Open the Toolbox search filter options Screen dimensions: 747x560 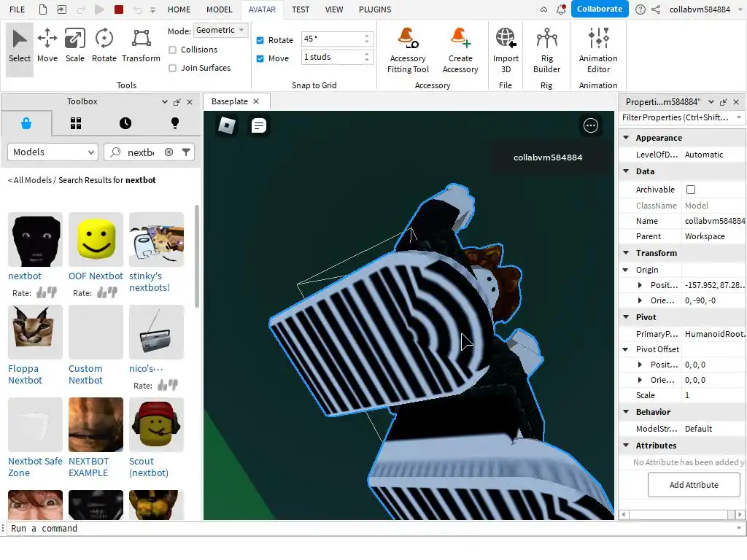(x=186, y=152)
